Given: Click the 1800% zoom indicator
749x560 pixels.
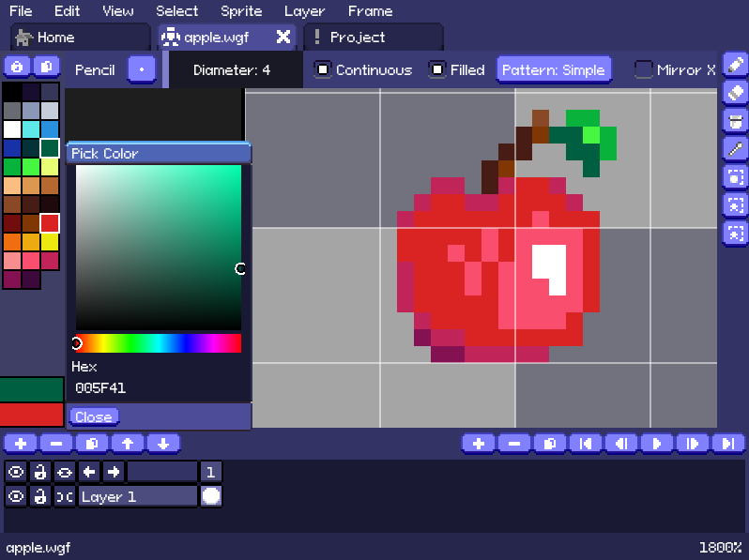Looking at the screenshot, I should [x=720, y=547].
